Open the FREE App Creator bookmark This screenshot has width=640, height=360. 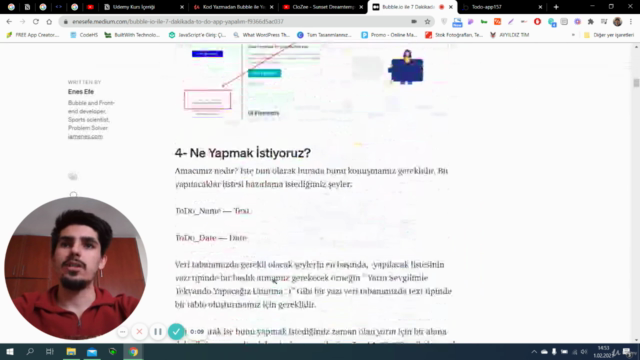point(33,35)
